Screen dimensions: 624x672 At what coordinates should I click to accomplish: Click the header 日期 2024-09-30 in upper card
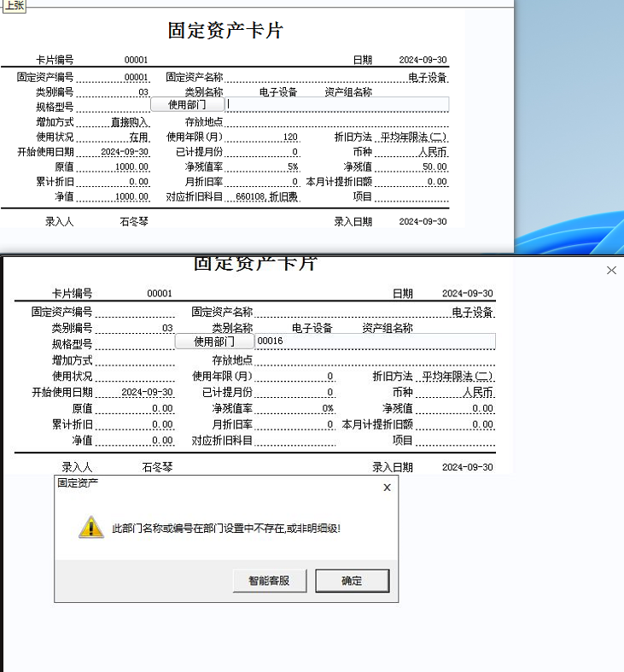(x=423, y=60)
